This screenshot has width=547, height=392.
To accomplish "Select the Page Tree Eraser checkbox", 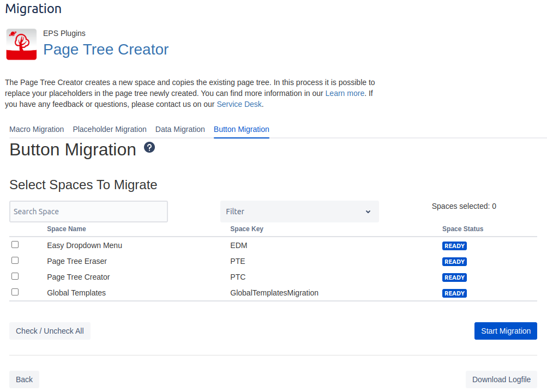I will point(15,261).
